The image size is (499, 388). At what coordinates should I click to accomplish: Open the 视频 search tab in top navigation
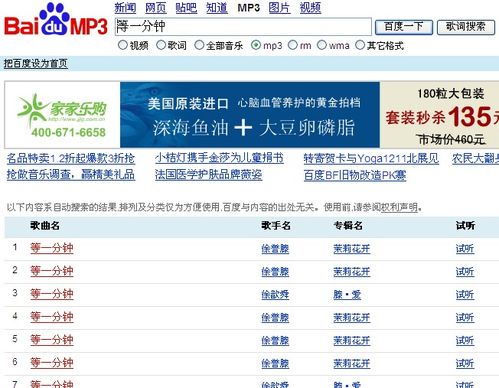click(310, 7)
